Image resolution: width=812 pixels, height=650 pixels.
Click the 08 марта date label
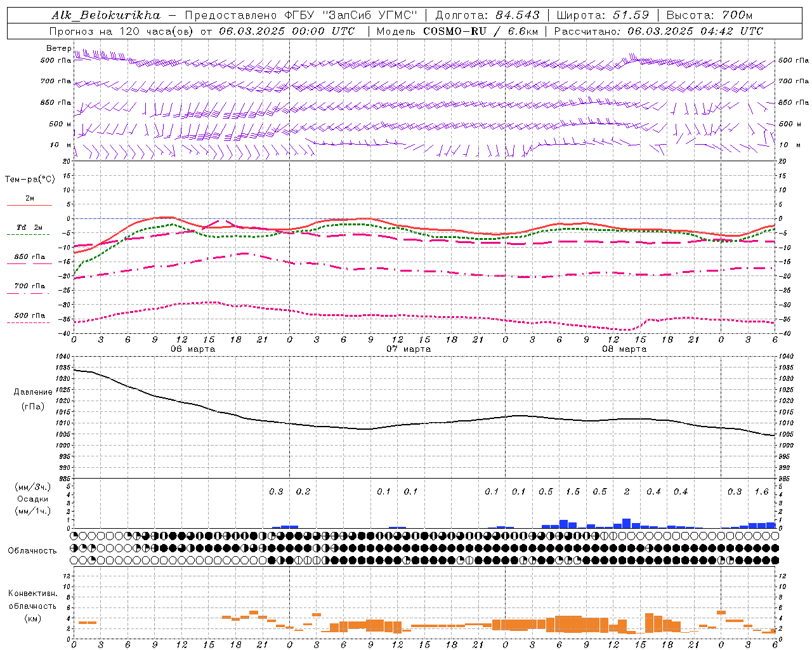[x=624, y=349]
